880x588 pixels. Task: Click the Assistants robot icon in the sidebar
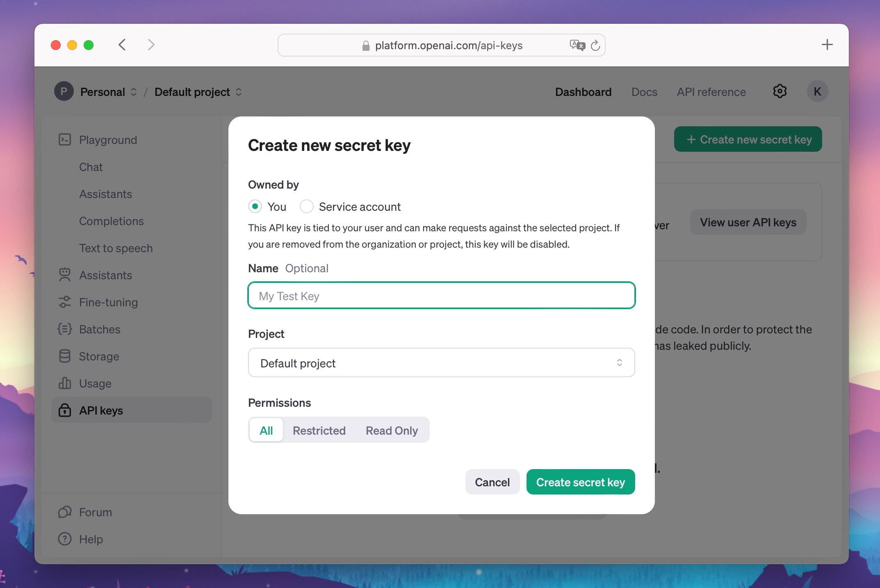coord(65,275)
